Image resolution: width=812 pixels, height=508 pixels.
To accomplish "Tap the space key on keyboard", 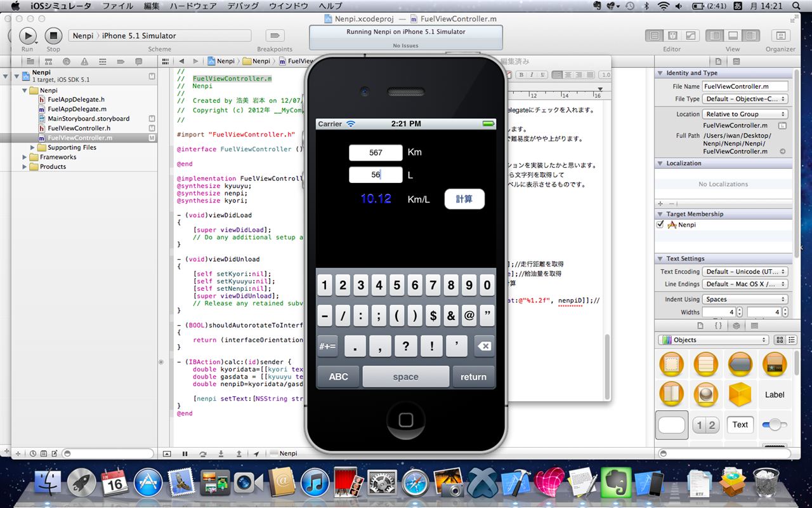I will click(x=405, y=377).
